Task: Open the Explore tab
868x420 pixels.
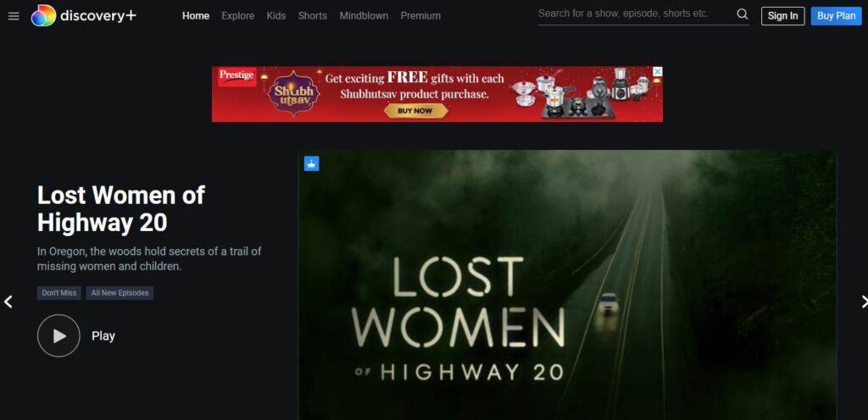Action: 238,16
